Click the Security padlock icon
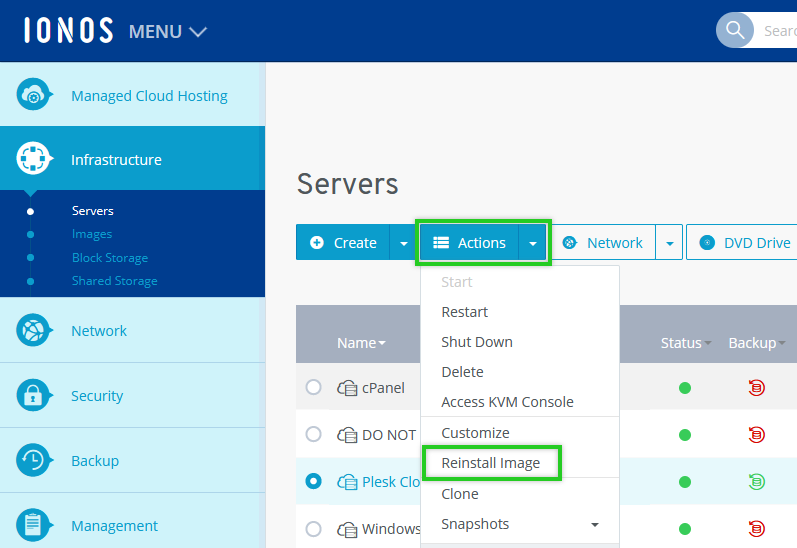This screenshot has height=548, width=797. click(x=34, y=396)
